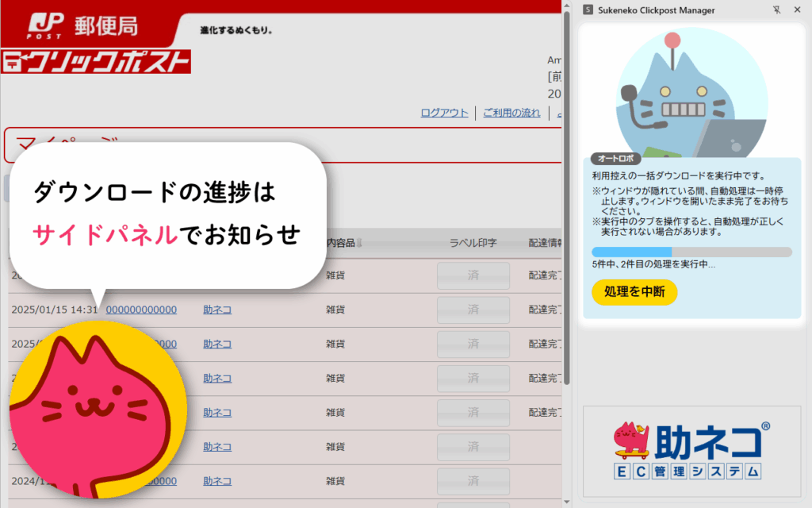Click the ラベル印字 column header
812x508 pixels.
(473, 243)
